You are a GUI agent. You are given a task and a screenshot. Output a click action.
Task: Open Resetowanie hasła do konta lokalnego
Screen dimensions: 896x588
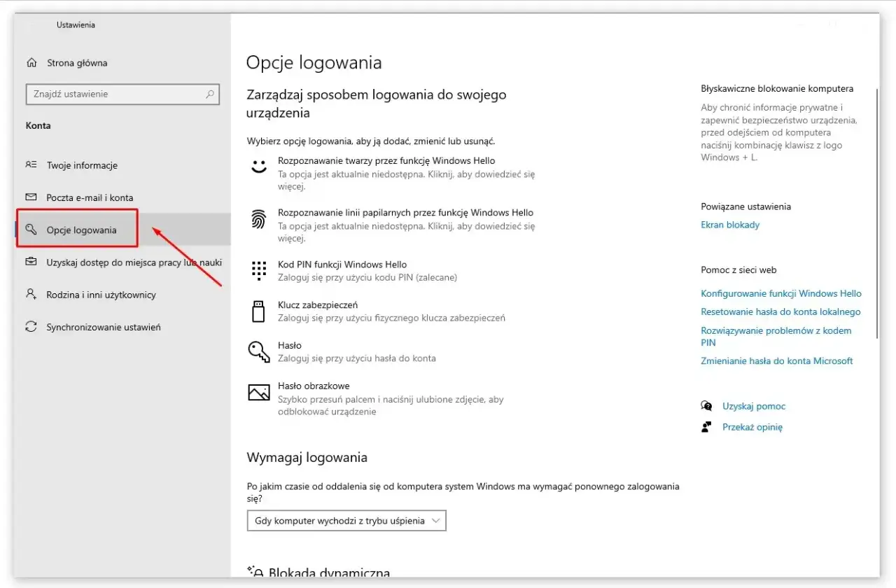pos(780,311)
